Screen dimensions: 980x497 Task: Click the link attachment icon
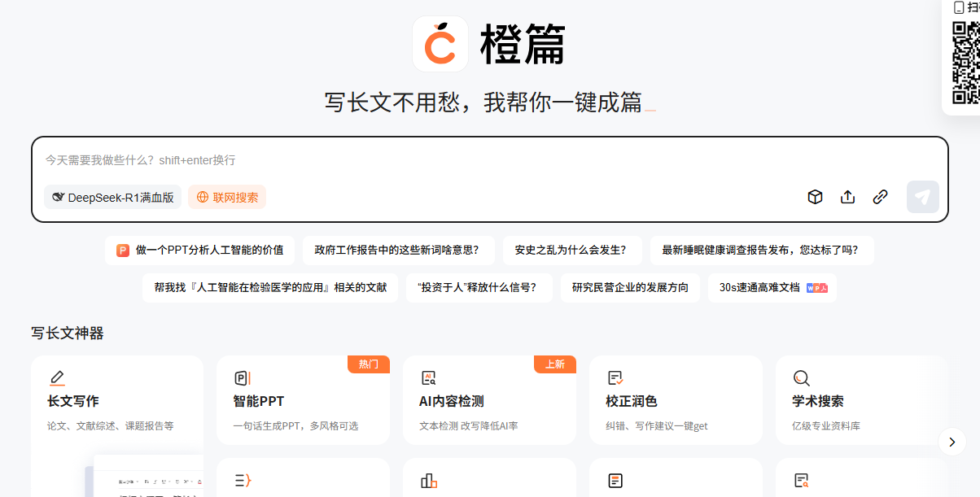point(880,197)
